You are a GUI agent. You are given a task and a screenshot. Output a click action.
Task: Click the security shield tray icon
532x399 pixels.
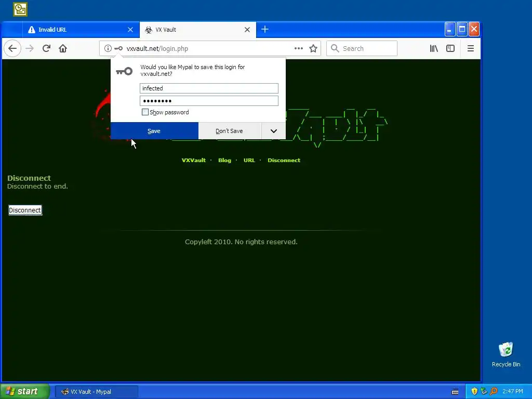[474, 391]
